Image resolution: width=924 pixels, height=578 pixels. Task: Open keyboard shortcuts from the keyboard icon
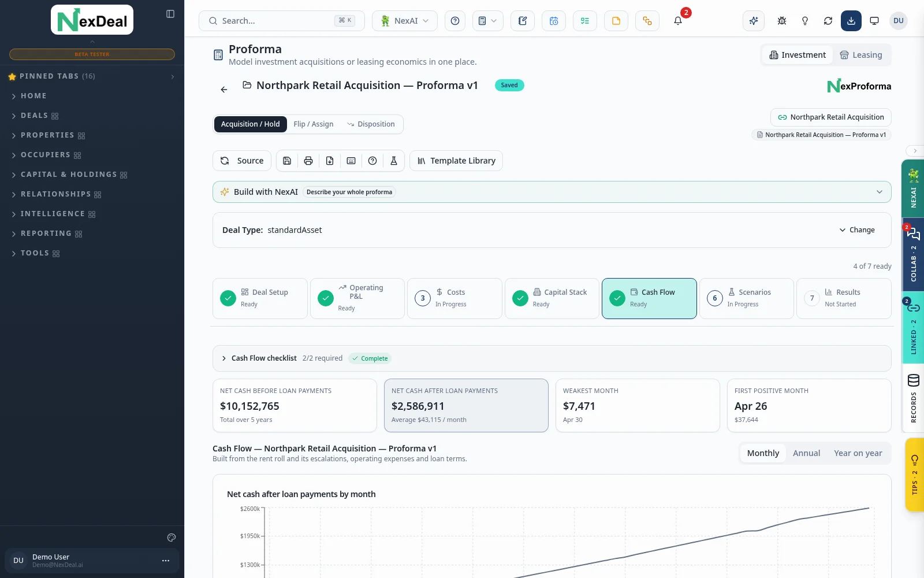351,161
